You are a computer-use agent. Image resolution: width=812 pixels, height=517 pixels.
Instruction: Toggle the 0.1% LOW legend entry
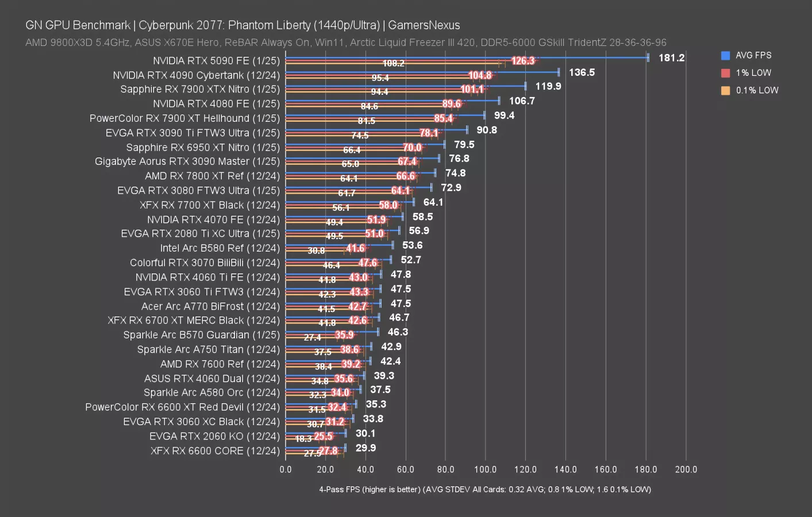(x=754, y=90)
